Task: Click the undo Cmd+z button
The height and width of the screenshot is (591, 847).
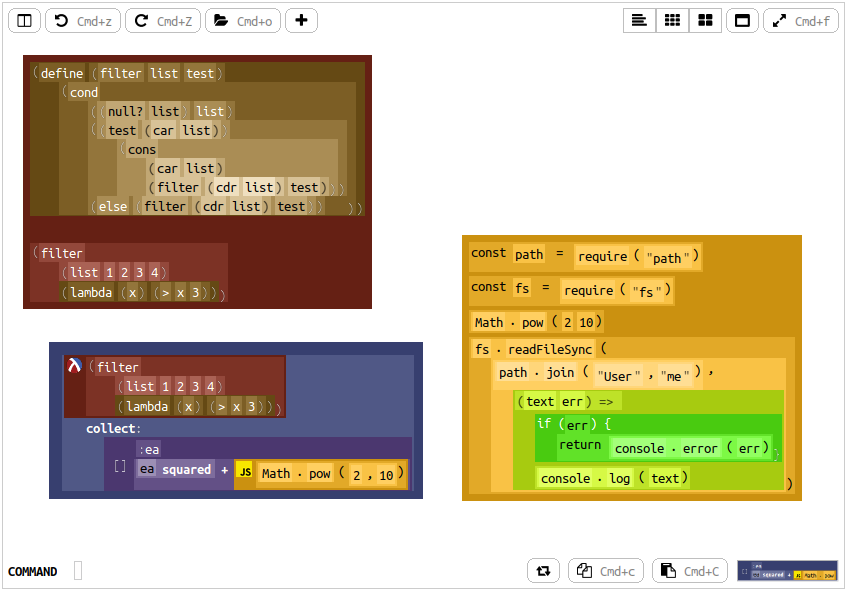Action: (82, 20)
